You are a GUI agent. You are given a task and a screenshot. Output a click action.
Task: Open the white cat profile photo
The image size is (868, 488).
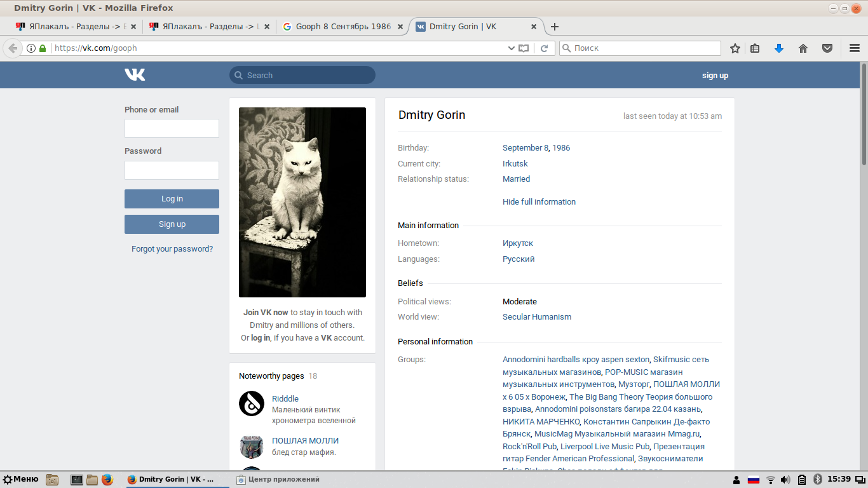pos(302,202)
